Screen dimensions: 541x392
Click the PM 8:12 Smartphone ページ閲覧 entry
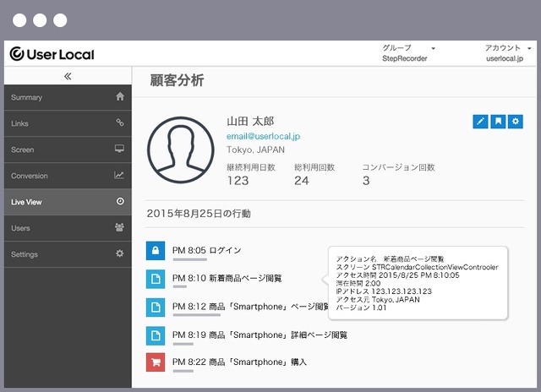click(x=250, y=307)
